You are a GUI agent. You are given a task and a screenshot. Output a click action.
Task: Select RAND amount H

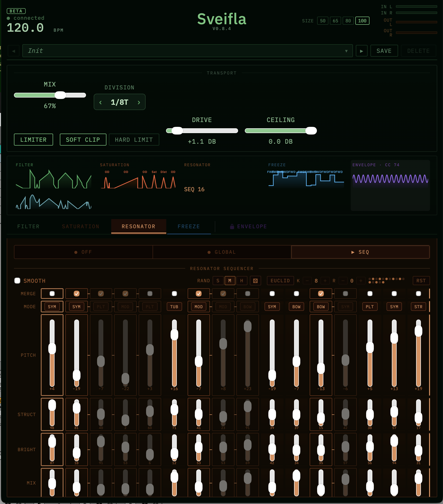pyautogui.click(x=242, y=281)
